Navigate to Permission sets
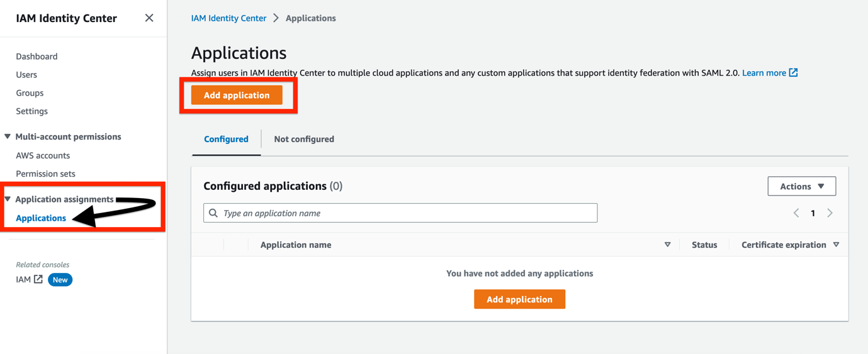The height and width of the screenshot is (354, 868). click(45, 174)
